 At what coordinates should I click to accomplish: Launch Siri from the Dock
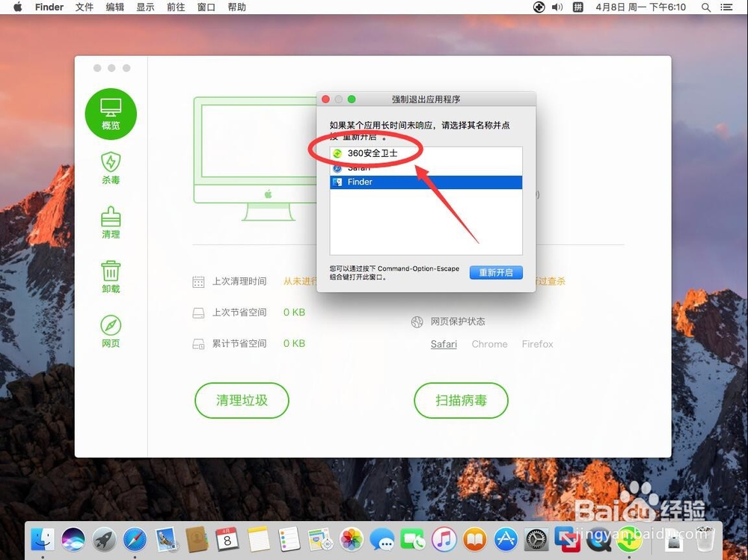pyautogui.click(x=73, y=540)
